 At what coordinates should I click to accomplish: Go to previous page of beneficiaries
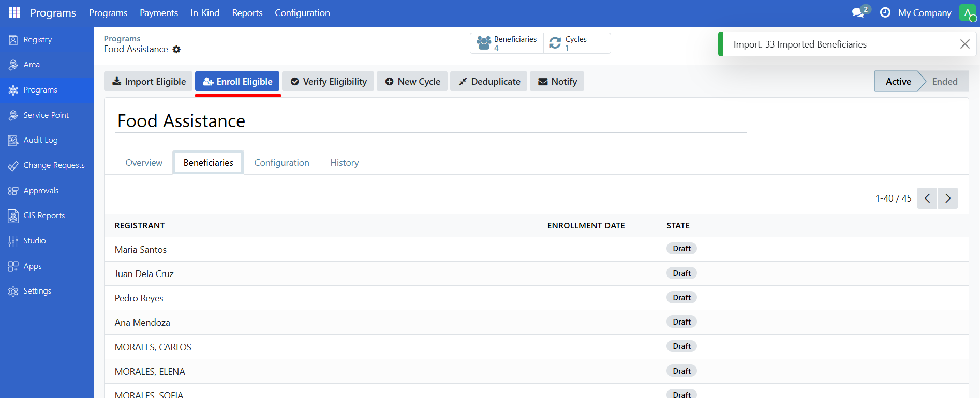(x=927, y=198)
